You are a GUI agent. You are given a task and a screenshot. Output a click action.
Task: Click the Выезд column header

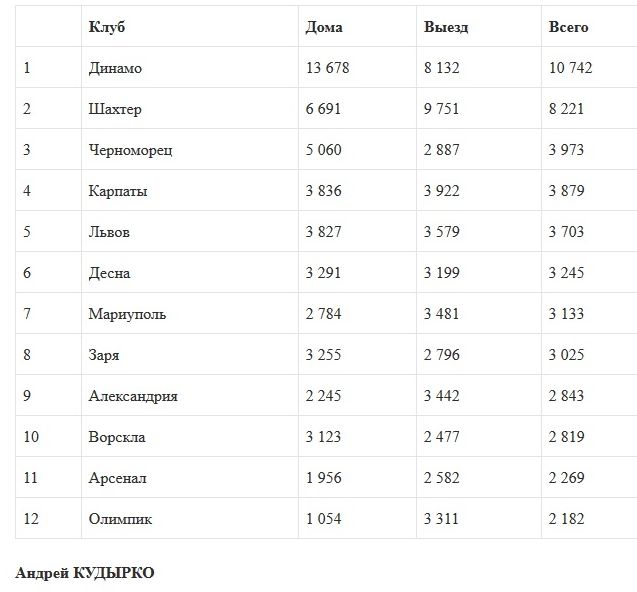tap(446, 27)
